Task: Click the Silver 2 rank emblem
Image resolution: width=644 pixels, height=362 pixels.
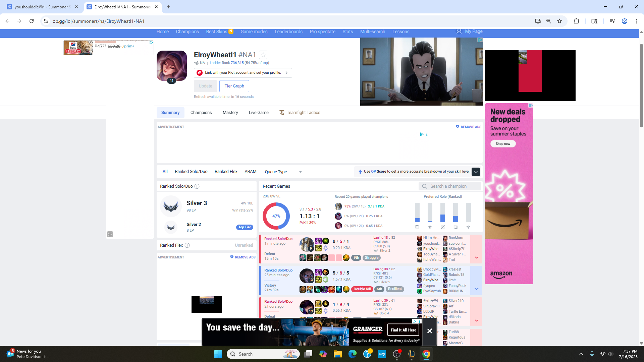Action: pyautogui.click(x=171, y=227)
